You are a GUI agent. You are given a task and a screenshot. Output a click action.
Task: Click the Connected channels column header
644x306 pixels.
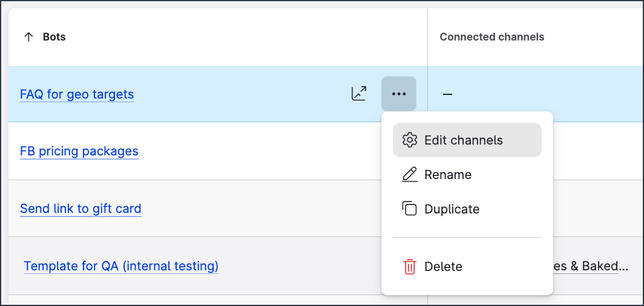(491, 37)
